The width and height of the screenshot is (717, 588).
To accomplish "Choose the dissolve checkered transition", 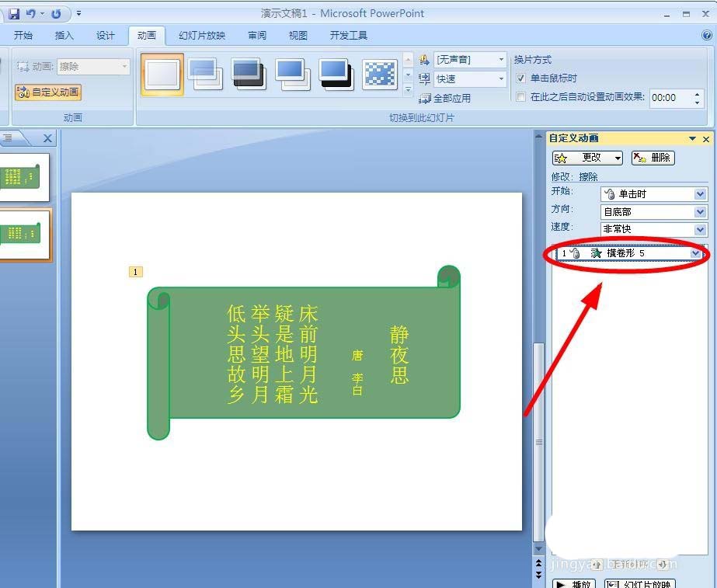I will pyautogui.click(x=380, y=74).
